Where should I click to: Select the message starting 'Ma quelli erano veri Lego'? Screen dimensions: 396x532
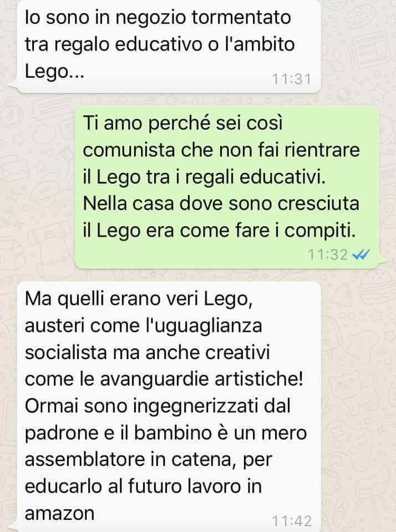[x=169, y=406]
